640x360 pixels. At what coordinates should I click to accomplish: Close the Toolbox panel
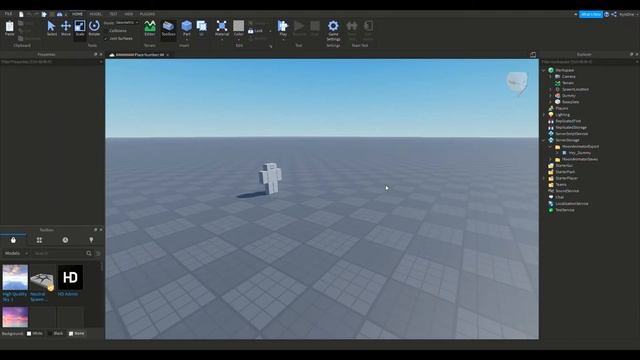point(101,230)
